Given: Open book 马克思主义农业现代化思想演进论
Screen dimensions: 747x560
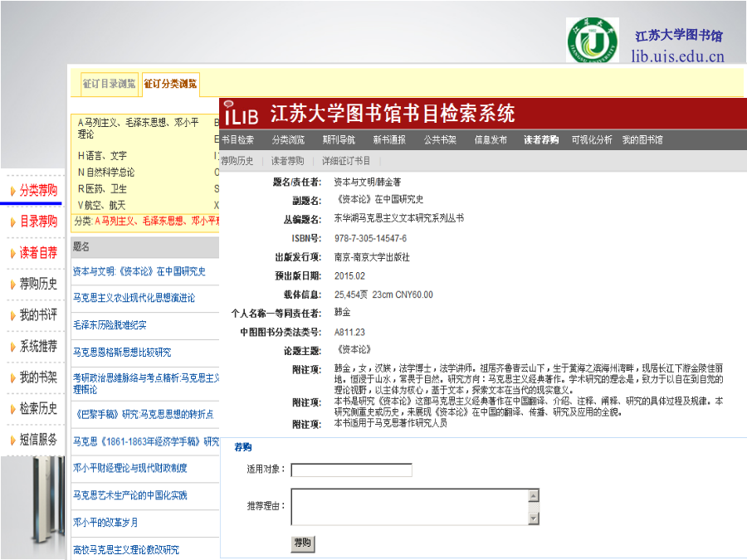Looking at the screenshot, I should [x=134, y=298].
